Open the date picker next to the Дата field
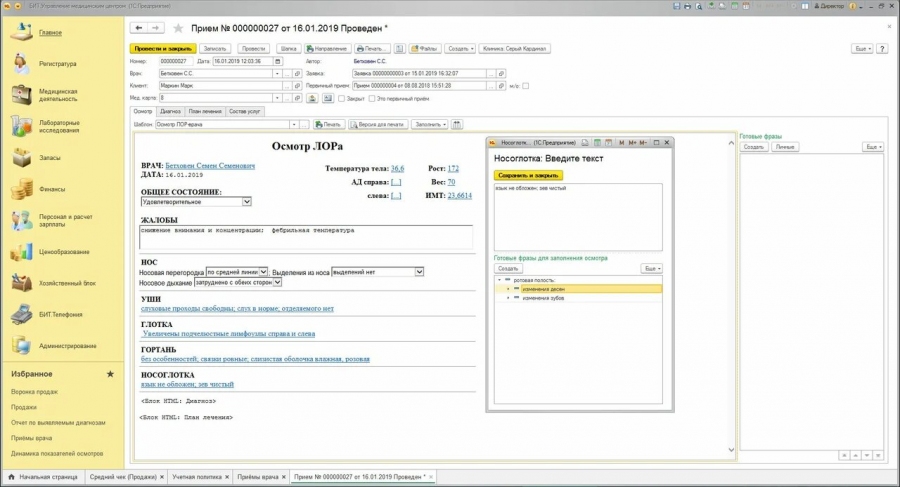Screen dimensions: 900x487 click(x=278, y=61)
